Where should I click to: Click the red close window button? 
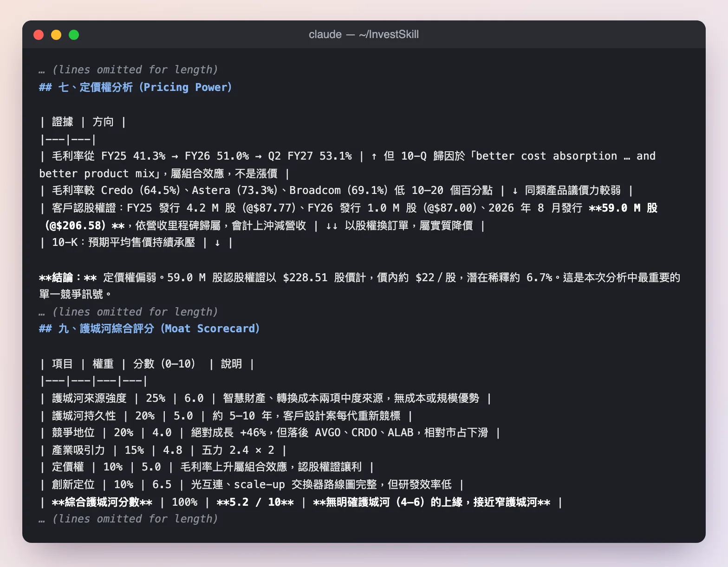click(x=39, y=35)
